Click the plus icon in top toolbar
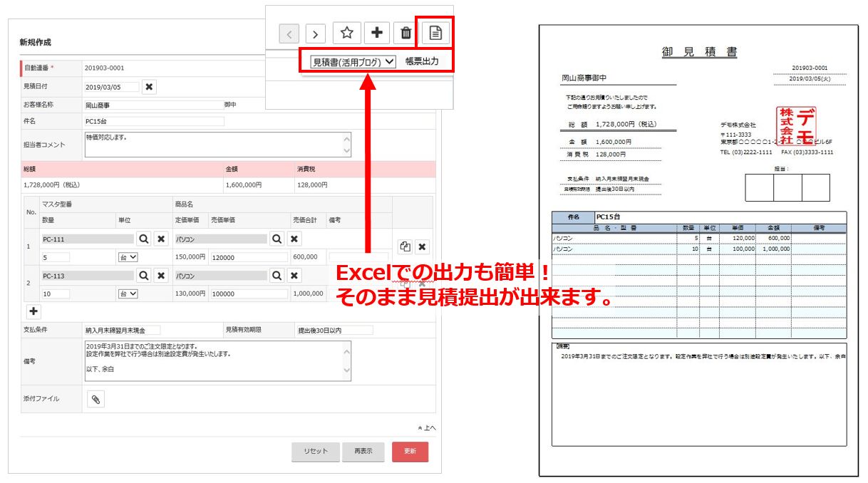This screenshot has height=483, width=868. tap(377, 33)
